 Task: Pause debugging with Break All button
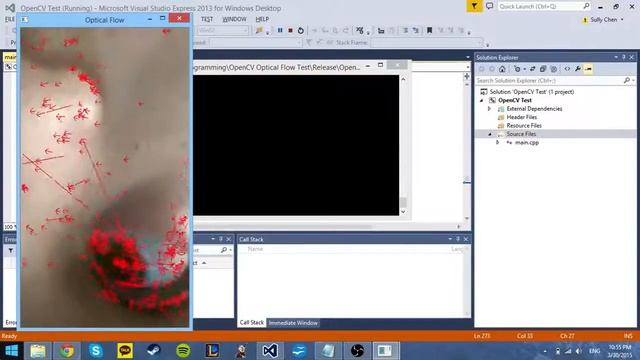pyautogui.click(x=280, y=30)
